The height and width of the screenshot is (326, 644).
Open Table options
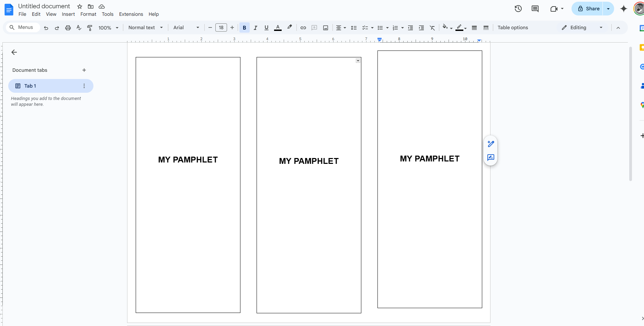click(512, 27)
